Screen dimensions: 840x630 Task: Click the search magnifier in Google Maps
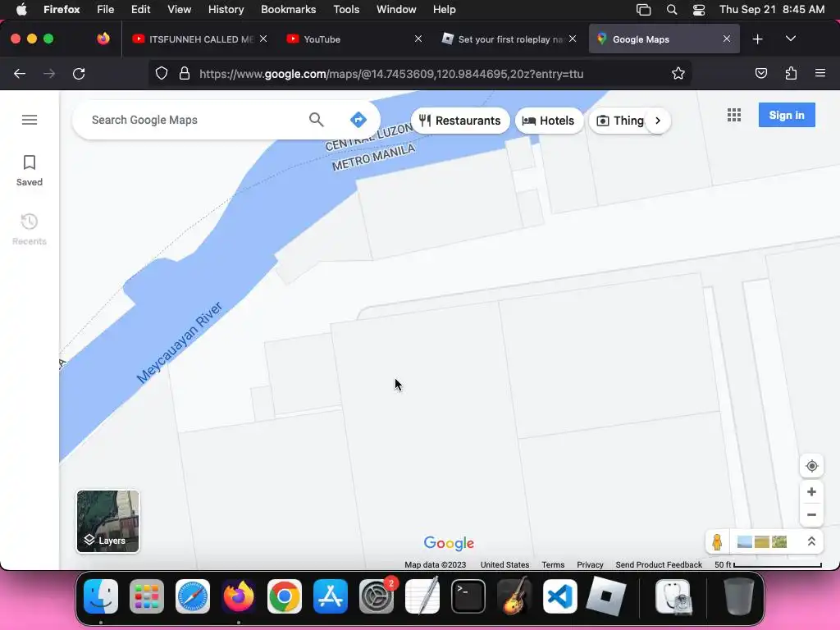click(317, 120)
